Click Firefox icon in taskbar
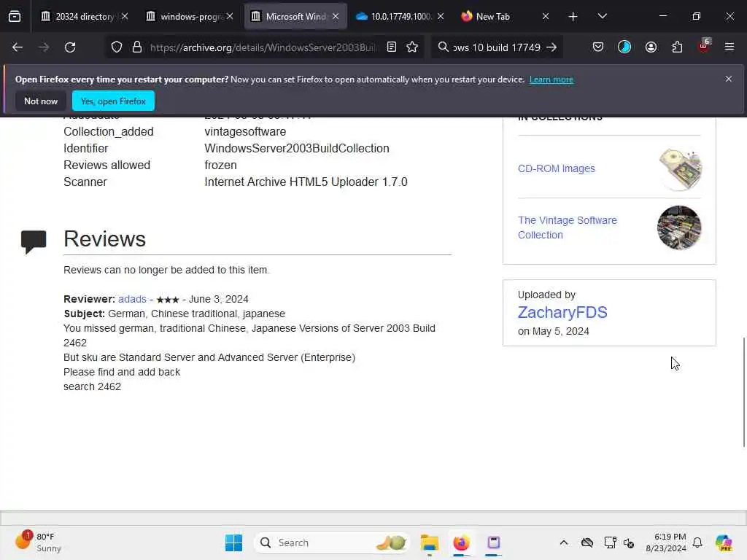This screenshot has width=747, height=560. 461,542
